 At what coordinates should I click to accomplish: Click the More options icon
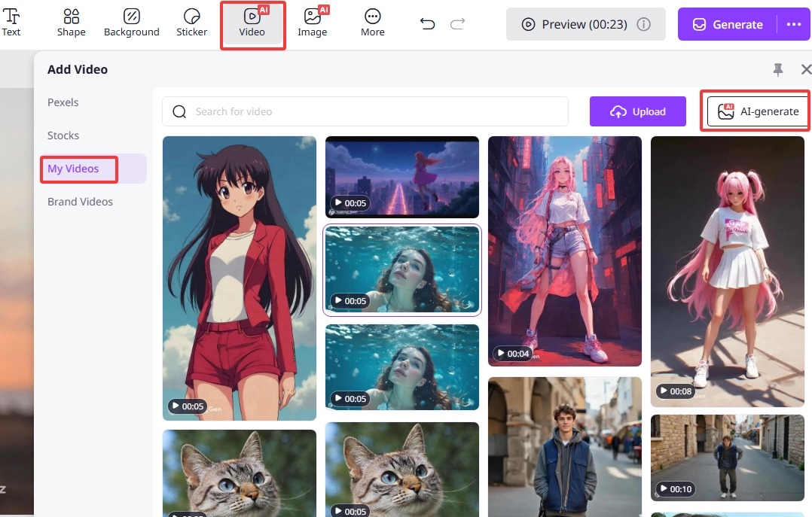(372, 23)
